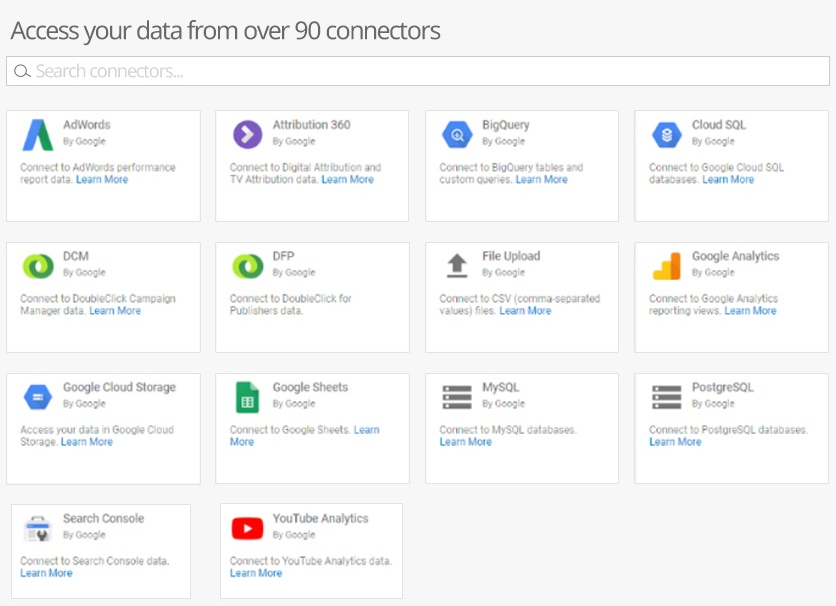Viewport: 836px width, 606px height.
Task: Focus the Search connectors input field
Action: click(418, 71)
